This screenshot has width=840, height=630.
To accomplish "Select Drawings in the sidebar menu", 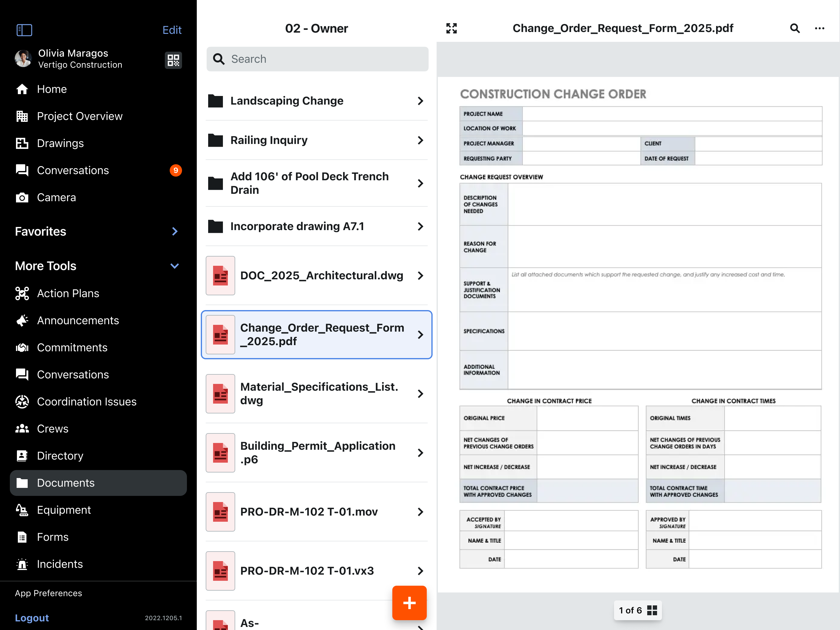I will (60, 143).
